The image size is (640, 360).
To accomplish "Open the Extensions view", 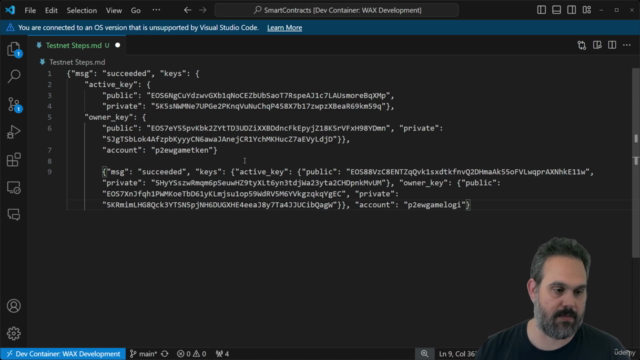I will [14, 160].
